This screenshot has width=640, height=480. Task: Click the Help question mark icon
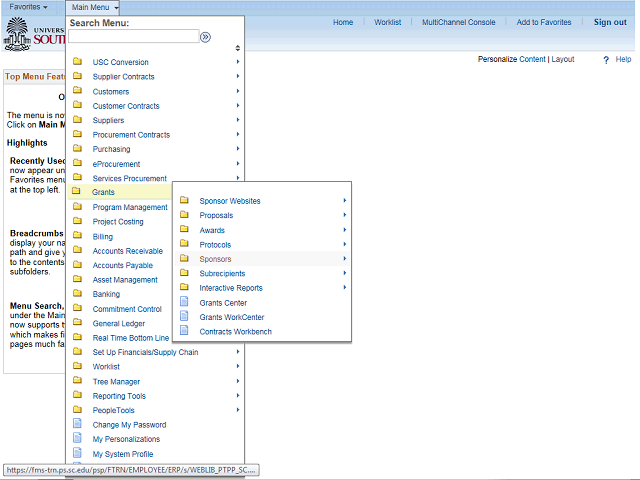pos(606,60)
